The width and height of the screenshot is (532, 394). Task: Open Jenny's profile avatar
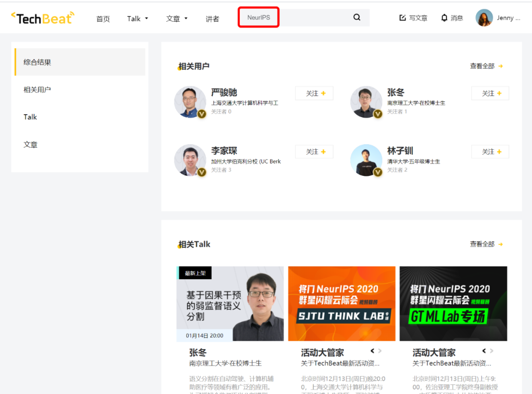[x=484, y=18]
